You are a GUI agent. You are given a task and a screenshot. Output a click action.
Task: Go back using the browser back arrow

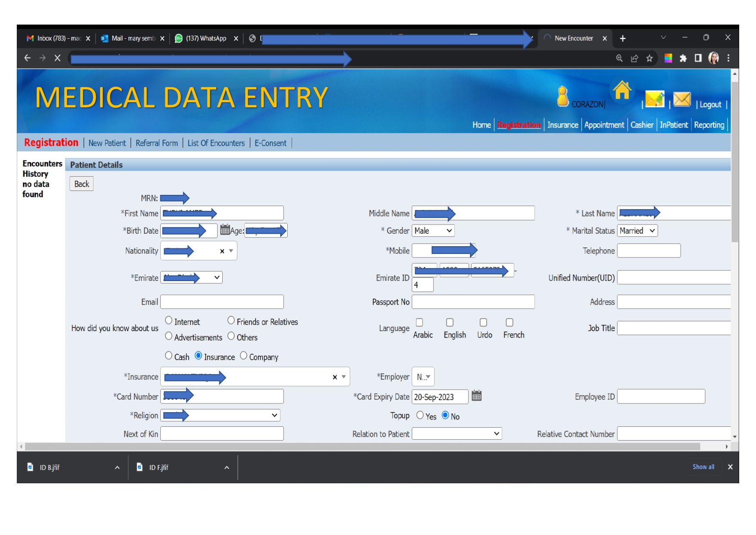(28, 58)
